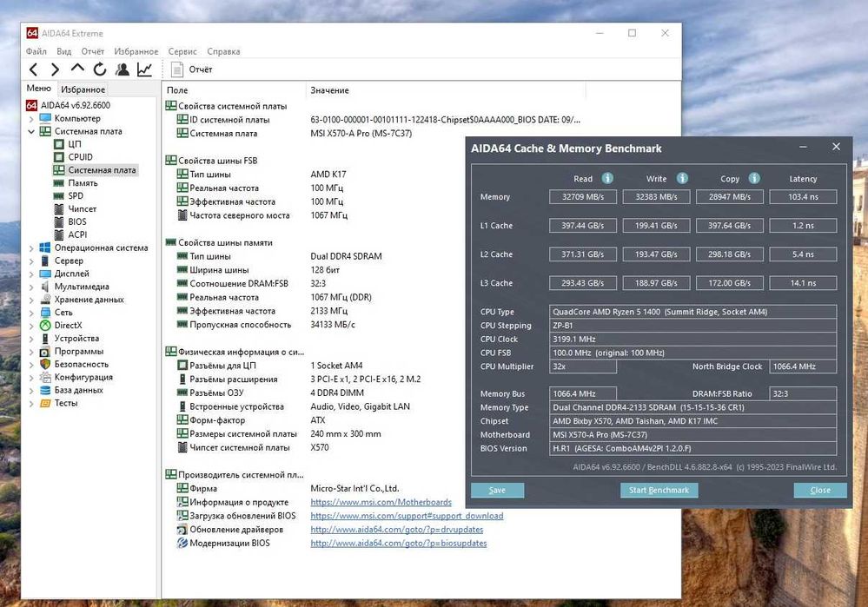The height and width of the screenshot is (607, 868).
Task: Go up one level with the Up arrow
Action: click(x=77, y=69)
